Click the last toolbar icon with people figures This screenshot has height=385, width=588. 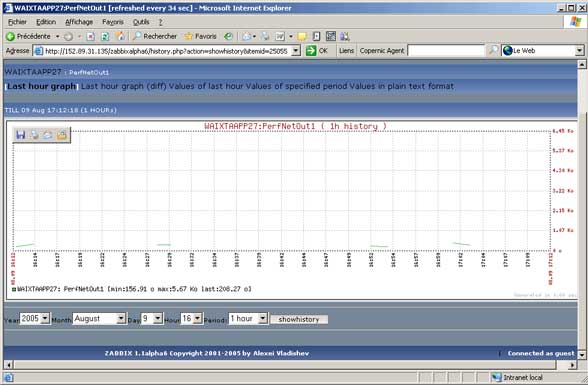[345, 36]
